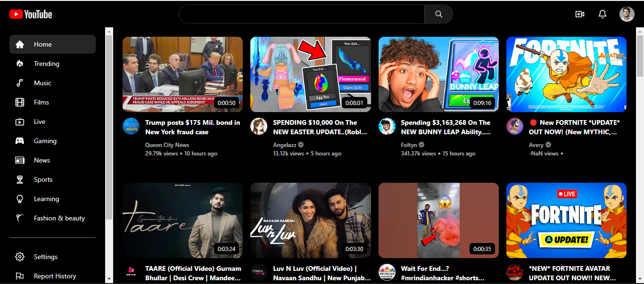The height and width of the screenshot is (284, 644).
Task: Open the user profile avatar
Action: click(627, 14)
